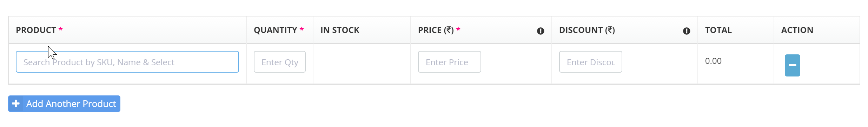Viewport: 868px width, 127px height.
Task: Click the info icon beside Price header
Action: 541,31
